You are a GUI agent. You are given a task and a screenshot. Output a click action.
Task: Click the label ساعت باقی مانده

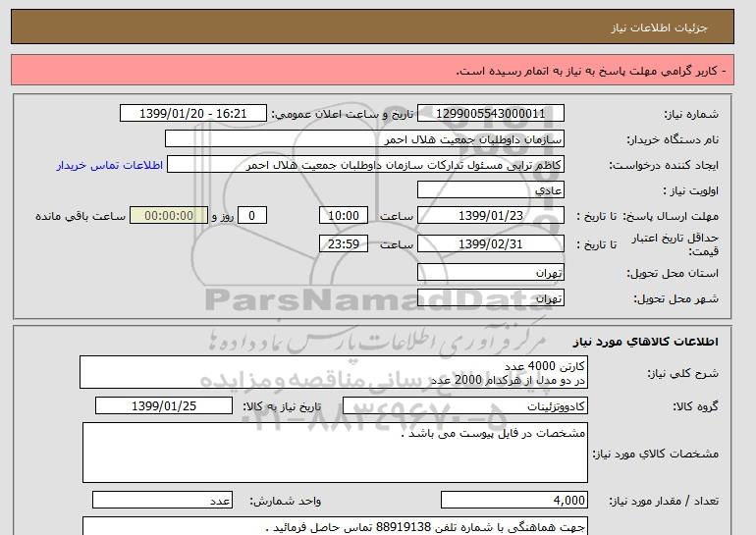pyautogui.click(x=81, y=216)
